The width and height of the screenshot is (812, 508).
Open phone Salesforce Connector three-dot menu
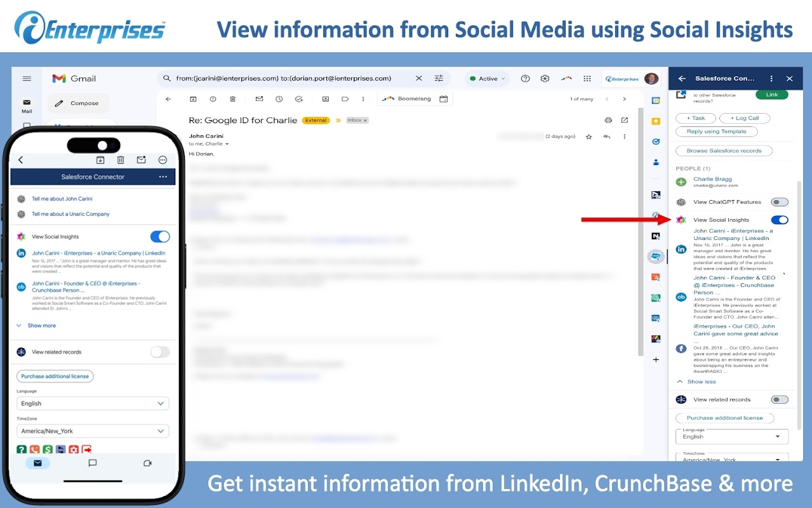click(163, 177)
